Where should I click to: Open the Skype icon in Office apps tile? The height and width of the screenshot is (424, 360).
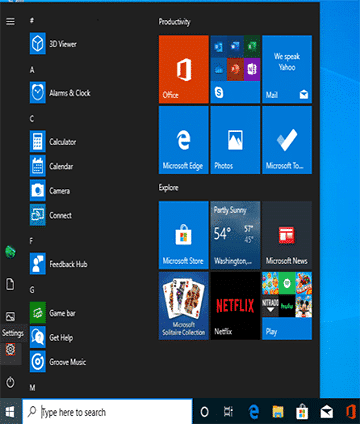219,92
